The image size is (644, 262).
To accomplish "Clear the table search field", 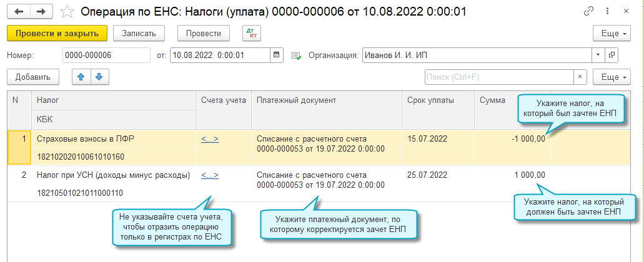I will coord(580,77).
